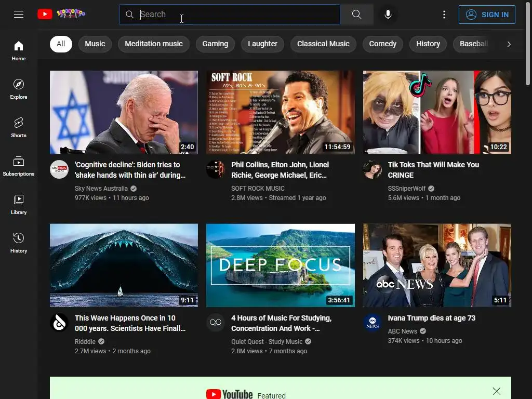
Task: Open the SOFT ROCK MUSIC channel avatar
Action: [216, 169]
